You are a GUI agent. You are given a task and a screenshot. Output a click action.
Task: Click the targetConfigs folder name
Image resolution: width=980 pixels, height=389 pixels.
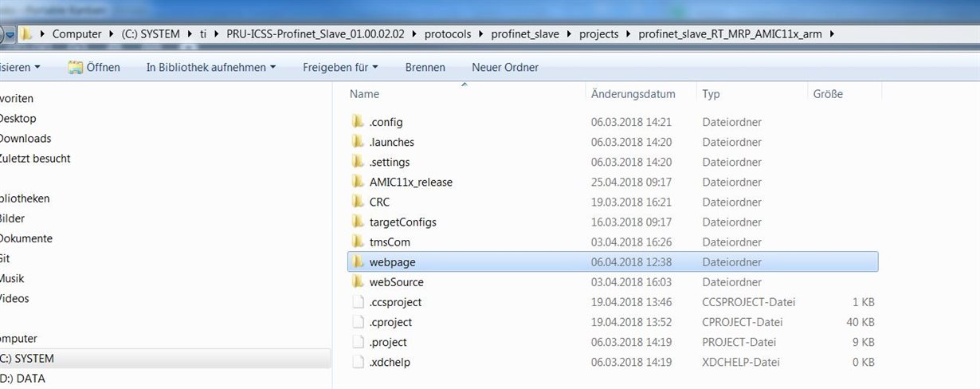pos(402,222)
